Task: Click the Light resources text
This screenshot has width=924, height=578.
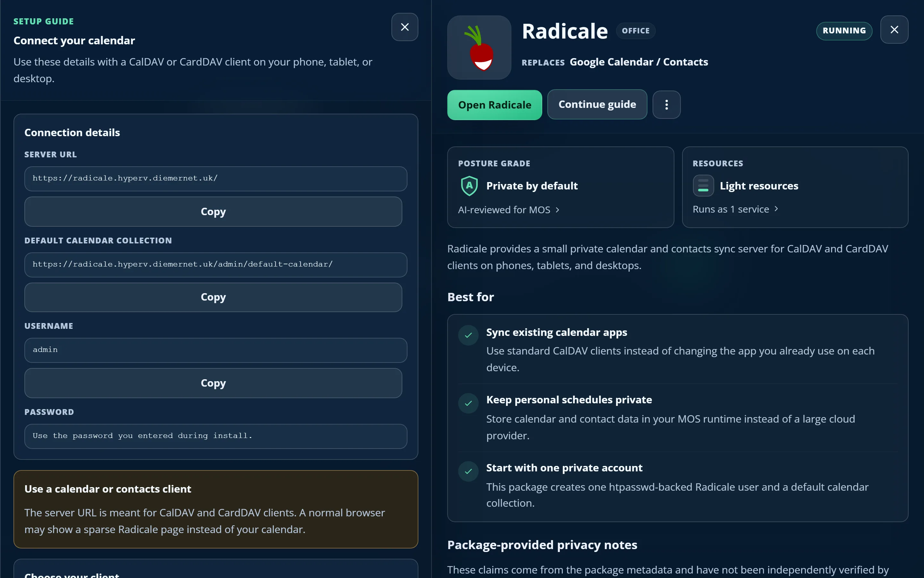Action: [759, 186]
